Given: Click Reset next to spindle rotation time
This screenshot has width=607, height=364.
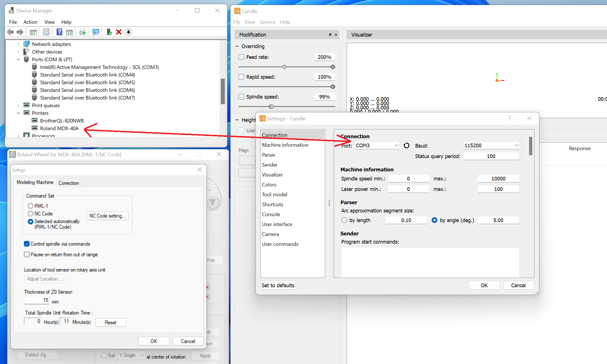Looking at the screenshot, I should click(x=111, y=322).
